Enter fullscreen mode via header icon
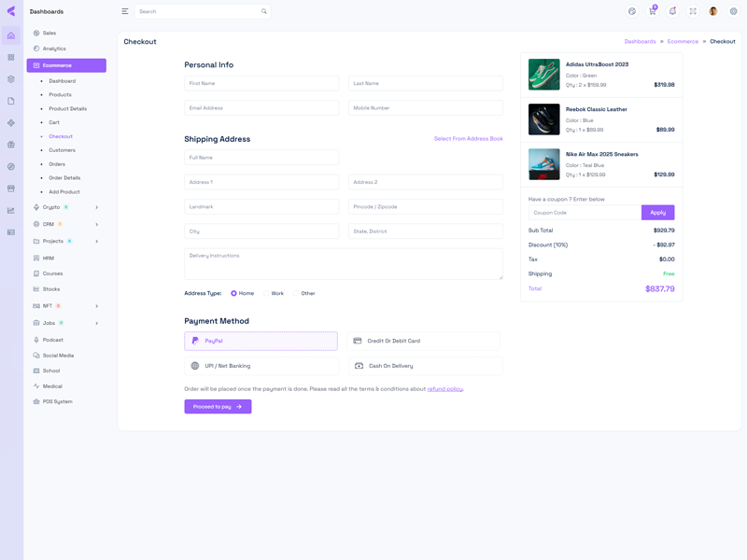The width and height of the screenshot is (747, 560). 693,11
